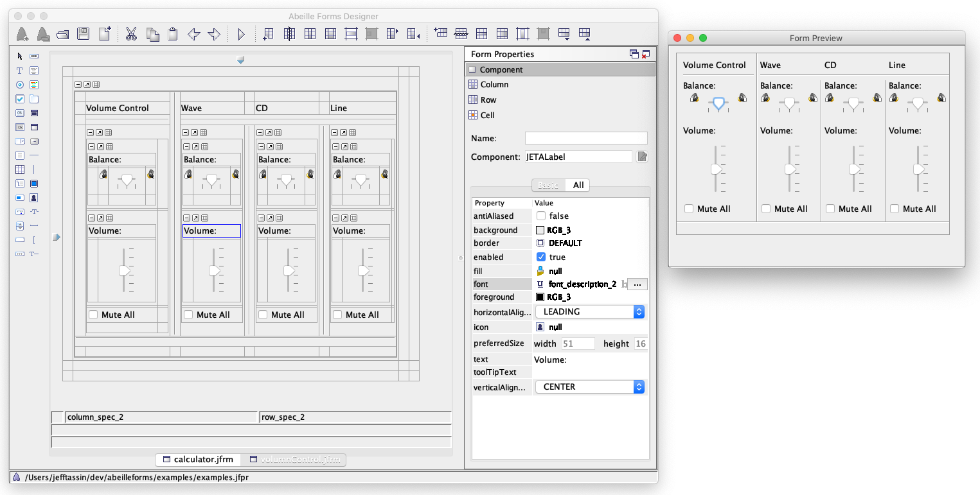
Task: Switch to the volumnControl.jfrm tab
Action: click(x=295, y=460)
